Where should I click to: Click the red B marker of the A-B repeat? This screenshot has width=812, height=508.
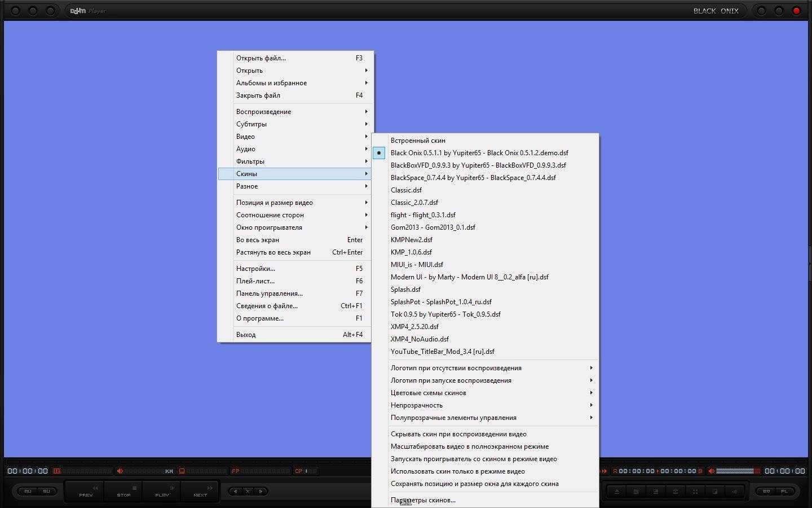pos(700,471)
